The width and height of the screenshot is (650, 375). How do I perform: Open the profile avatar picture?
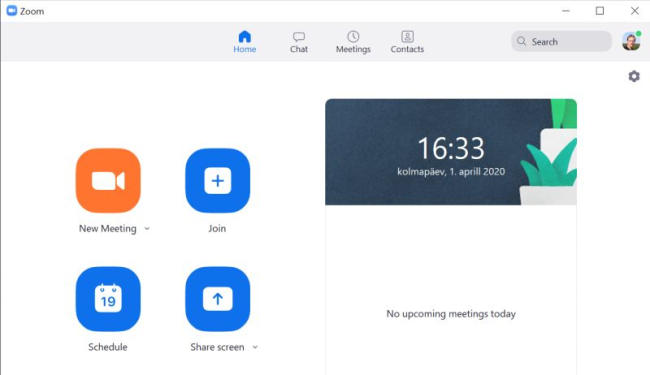coord(631,41)
